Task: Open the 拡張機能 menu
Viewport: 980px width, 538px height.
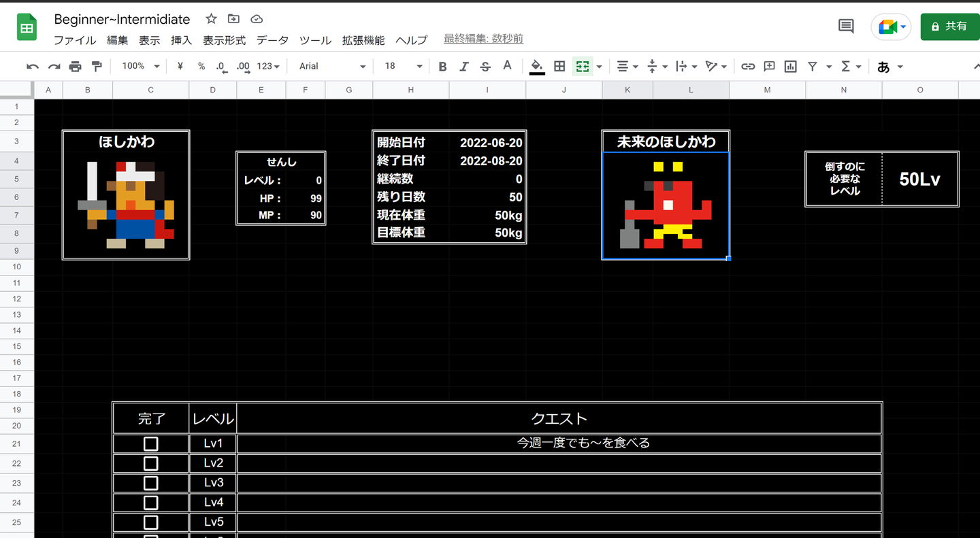Action: 364,40
